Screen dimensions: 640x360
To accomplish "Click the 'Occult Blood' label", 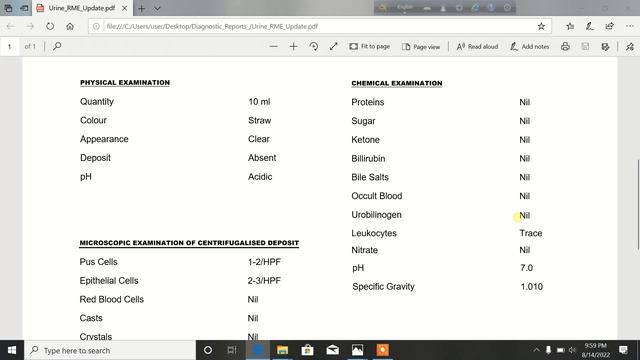I will pyautogui.click(x=377, y=196).
